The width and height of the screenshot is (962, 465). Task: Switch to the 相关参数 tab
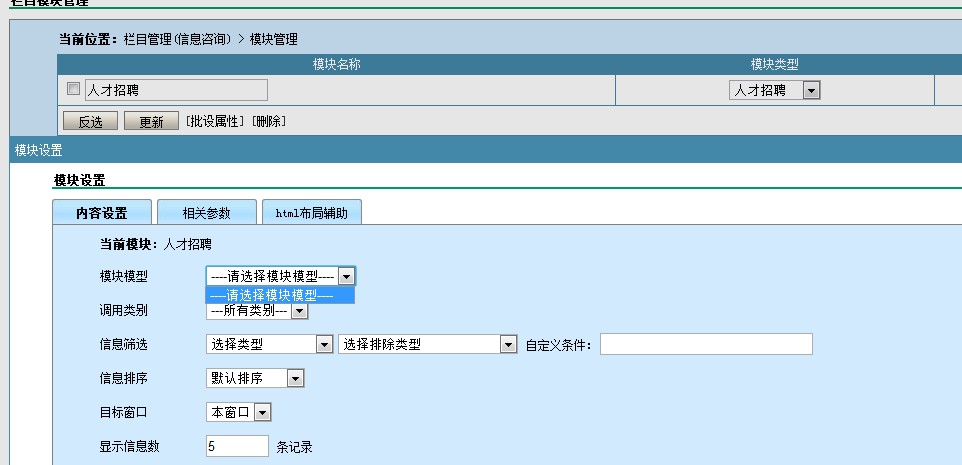pos(206,213)
